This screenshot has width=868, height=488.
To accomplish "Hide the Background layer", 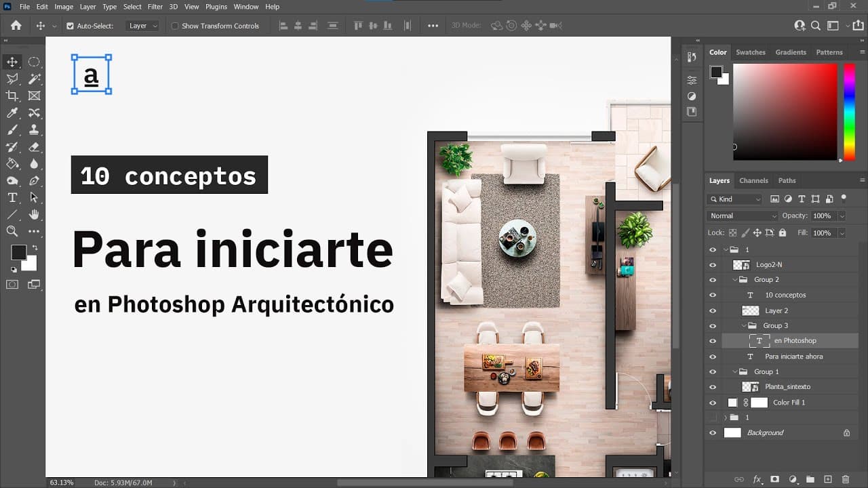I will [x=712, y=433].
